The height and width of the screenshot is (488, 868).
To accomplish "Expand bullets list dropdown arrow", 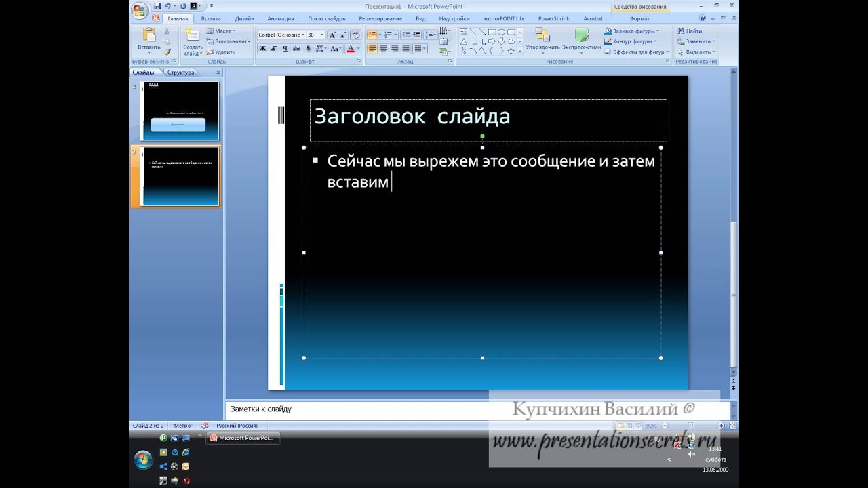I will point(381,35).
